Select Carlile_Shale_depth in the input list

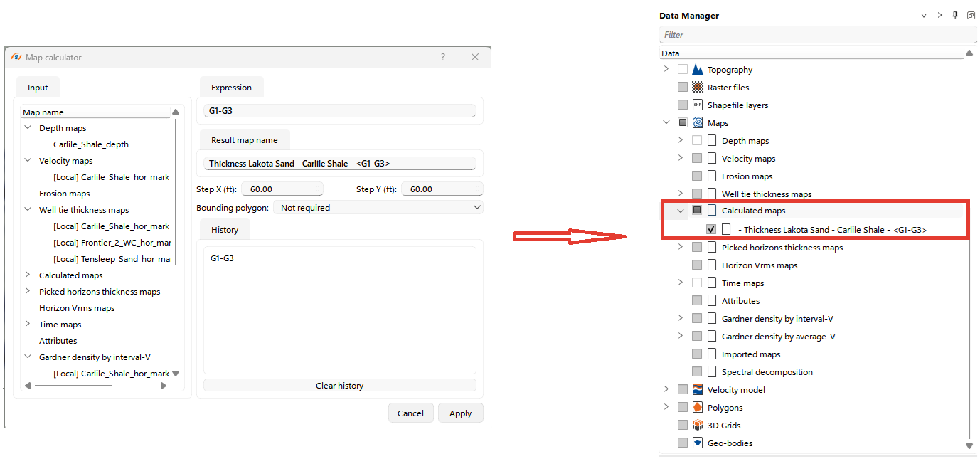pyautogui.click(x=91, y=144)
